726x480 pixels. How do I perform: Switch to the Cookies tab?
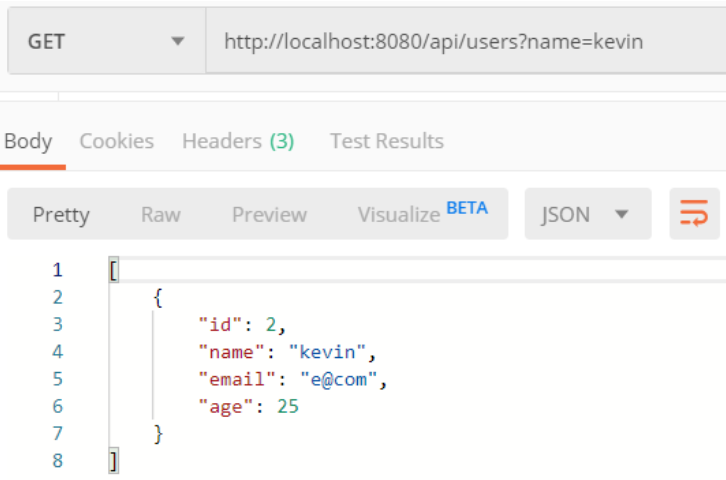(117, 141)
